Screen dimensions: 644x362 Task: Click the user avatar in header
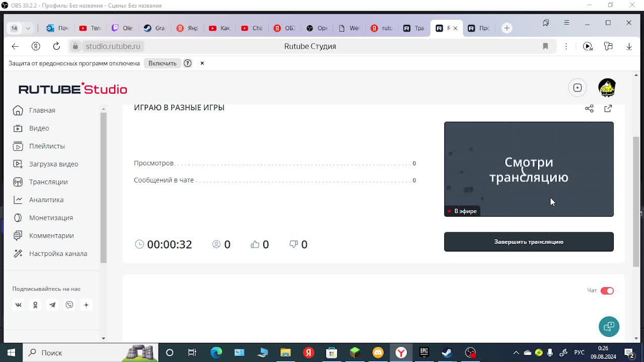click(607, 88)
